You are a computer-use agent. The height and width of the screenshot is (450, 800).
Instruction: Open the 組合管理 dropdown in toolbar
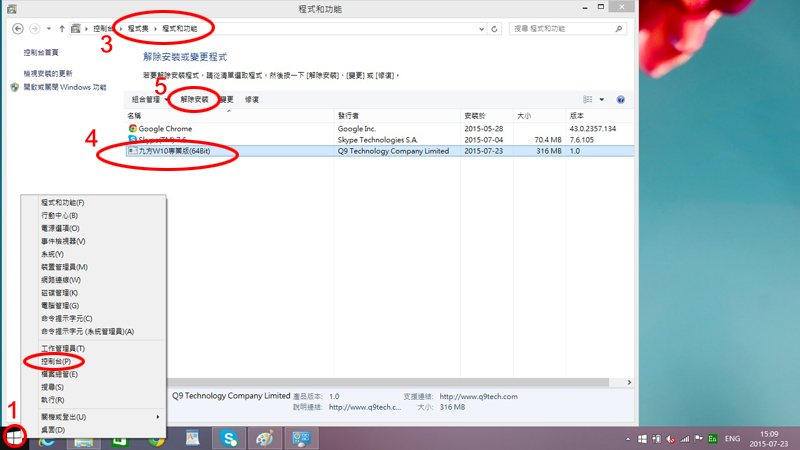tap(149, 99)
